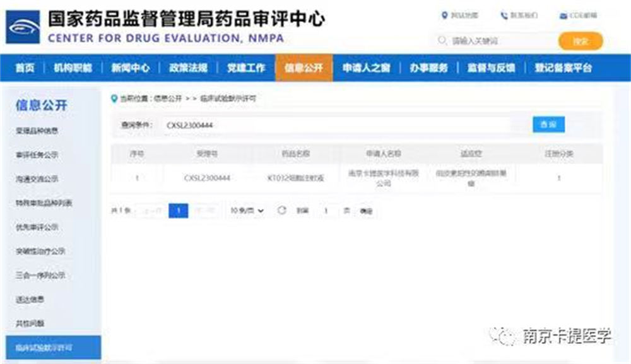
Task: Open 特殊审批品种列表 in sidebar
Action: tap(44, 203)
